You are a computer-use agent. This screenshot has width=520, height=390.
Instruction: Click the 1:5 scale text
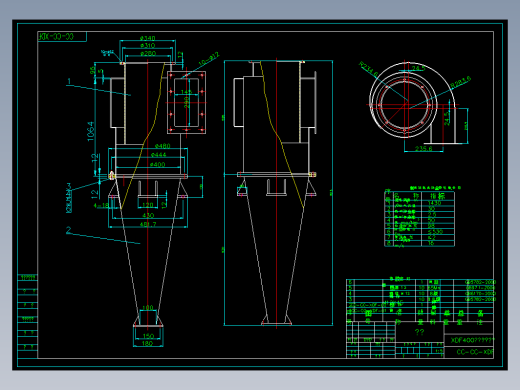tap(439, 351)
